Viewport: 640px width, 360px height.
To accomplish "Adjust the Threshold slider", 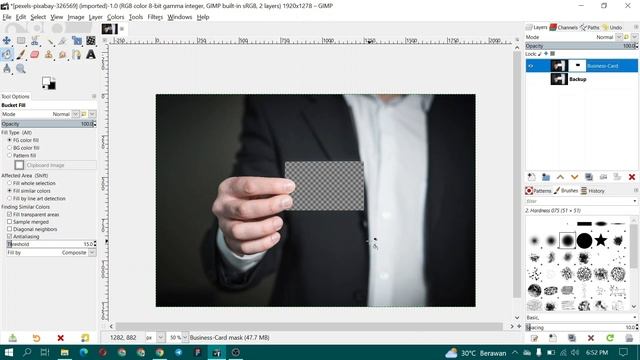I will click(x=51, y=244).
